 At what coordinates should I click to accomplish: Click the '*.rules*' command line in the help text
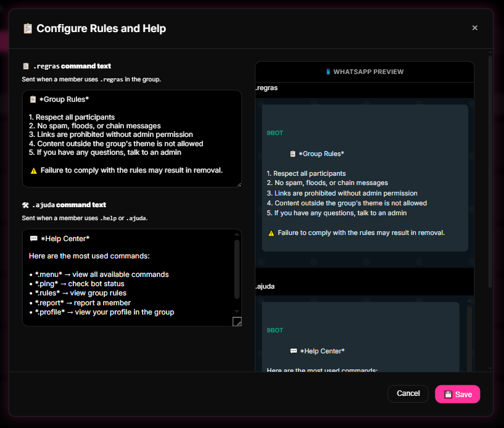point(78,293)
